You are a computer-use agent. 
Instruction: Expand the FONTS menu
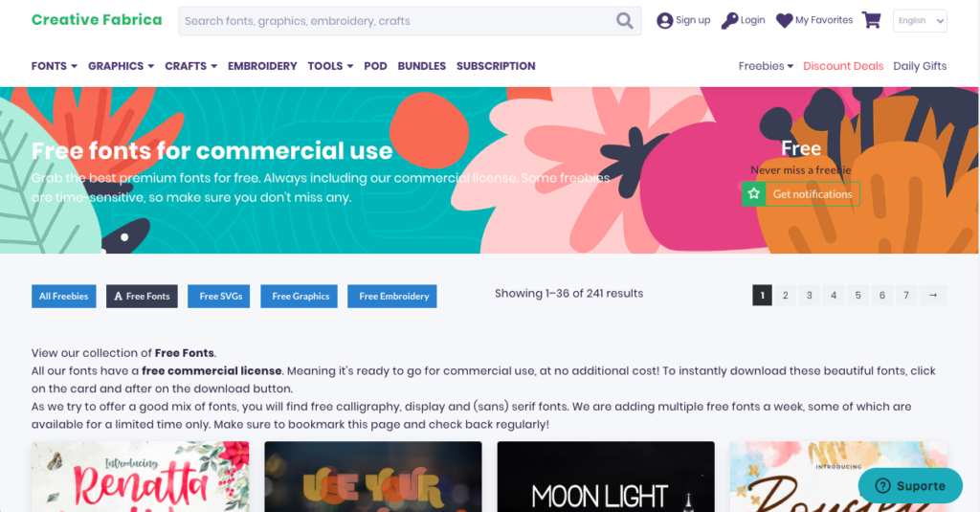tap(54, 66)
